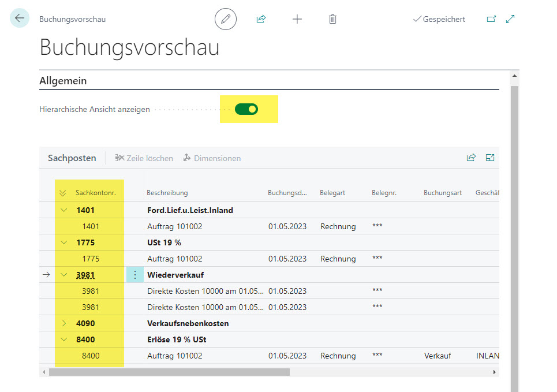Viewport: 557px width, 392px height.
Task: Click the horizontal scrollbar thumb
Action: 170,372
